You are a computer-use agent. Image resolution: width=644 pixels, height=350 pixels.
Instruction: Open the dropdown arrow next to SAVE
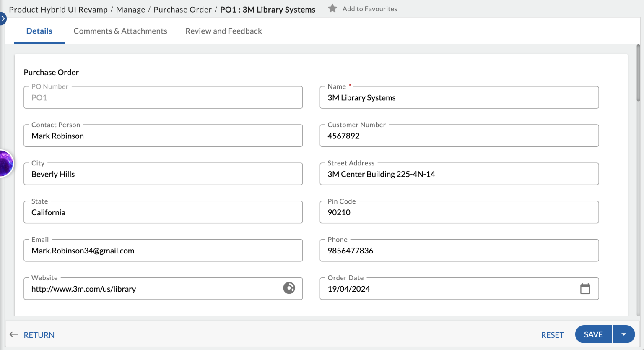point(623,334)
